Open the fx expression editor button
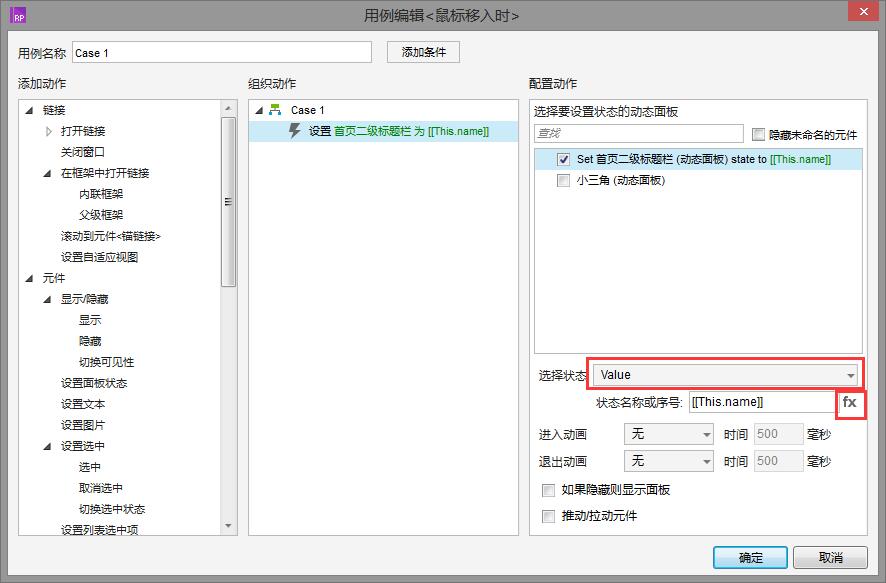Image resolution: width=886 pixels, height=583 pixels. coord(850,402)
